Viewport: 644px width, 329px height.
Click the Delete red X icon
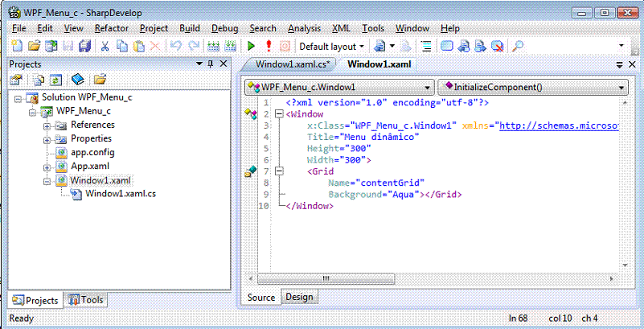click(x=155, y=46)
